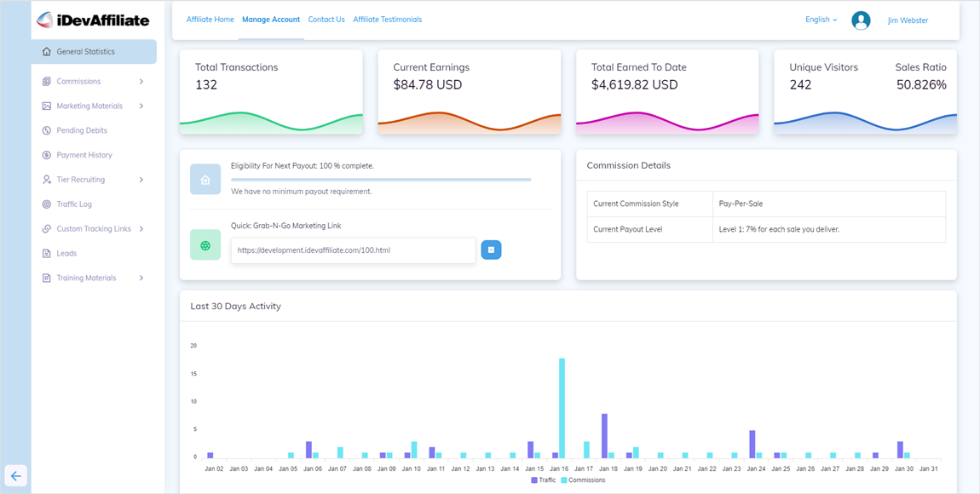Screen dimensions: 980x494
Task: Click the blue payout eligibility home icon
Action: (205, 179)
